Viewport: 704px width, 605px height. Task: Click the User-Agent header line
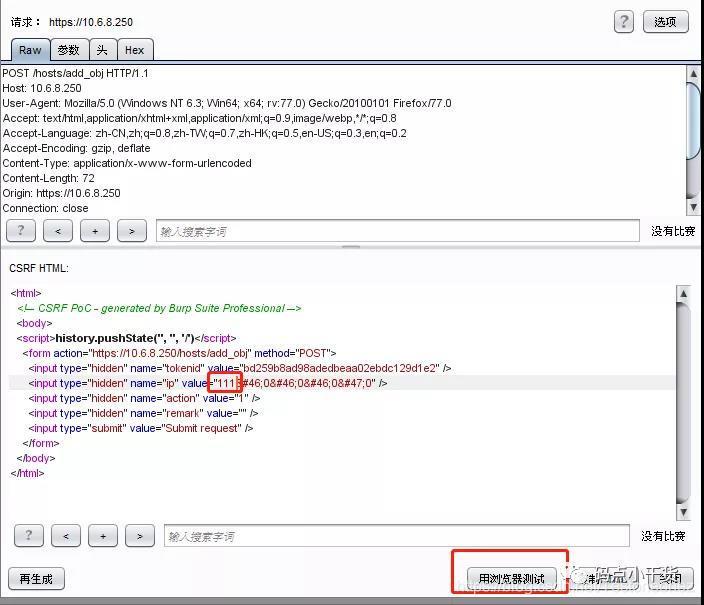click(227, 103)
